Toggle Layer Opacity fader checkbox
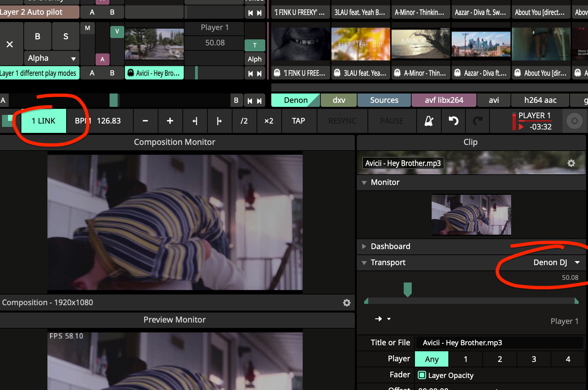The height and width of the screenshot is (390, 588). click(422, 375)
